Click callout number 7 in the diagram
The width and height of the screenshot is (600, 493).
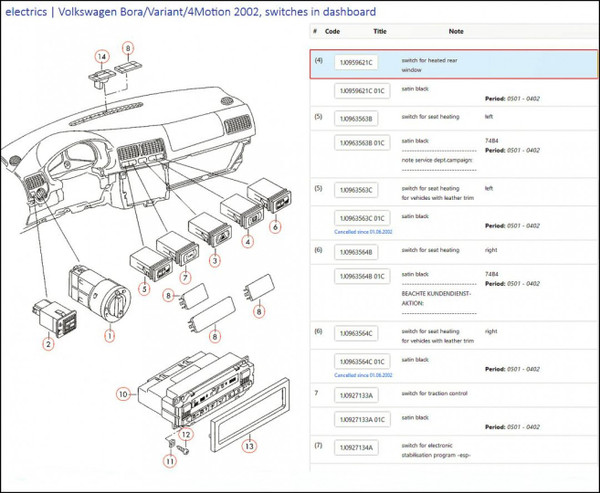(x=184, y=276)
